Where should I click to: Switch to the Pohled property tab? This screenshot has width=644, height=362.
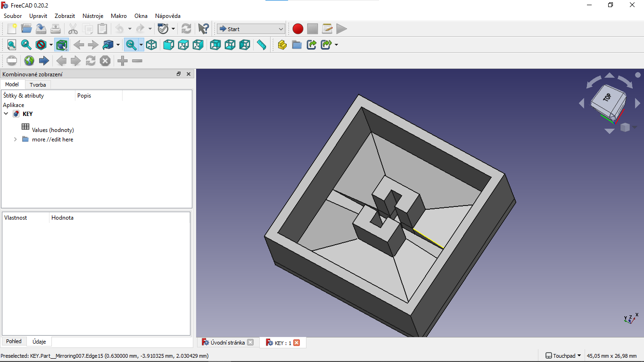[14, 341]
